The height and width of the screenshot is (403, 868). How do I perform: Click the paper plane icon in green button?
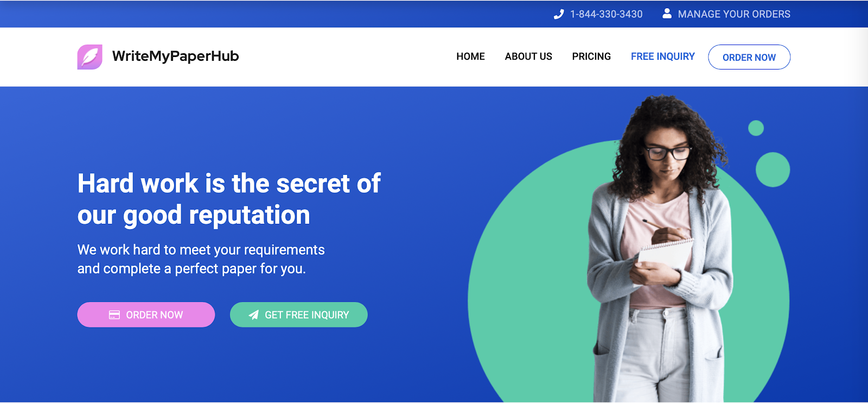tap(253, 315)
